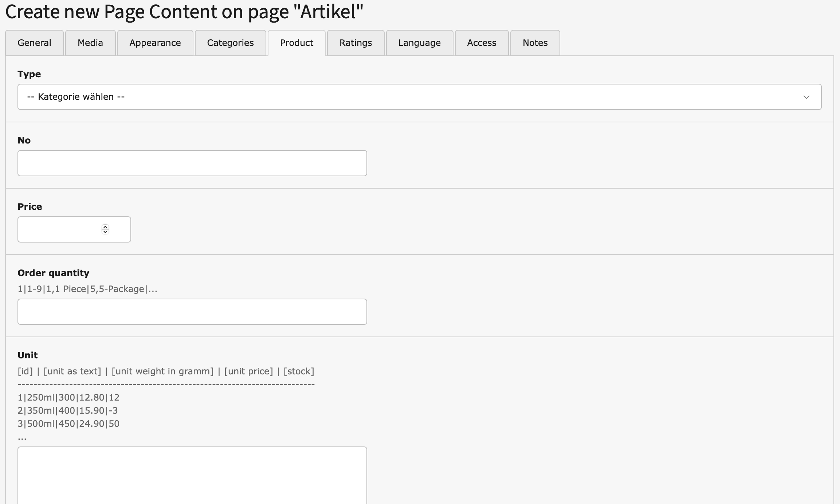Image resolution: width=840 pixels, height=504 pixels.
Task: Click the bold "Order quantity" field label
Action: (53, 273)
